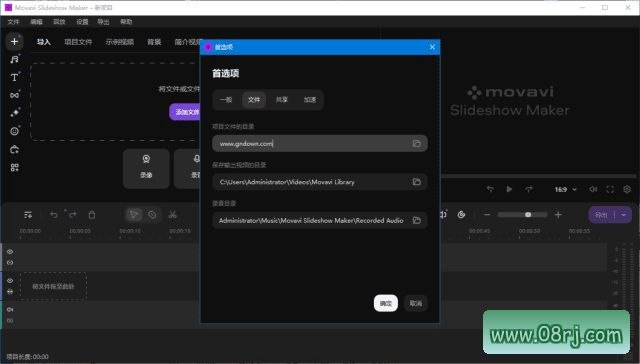Step to previous frame in preview
This screenshot has height=364, width=640.
pyautogui.click(x=490, y=189)
